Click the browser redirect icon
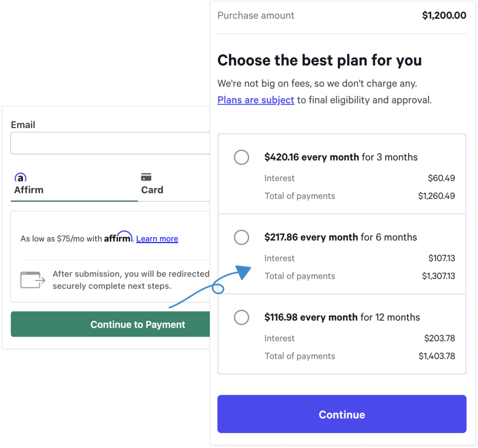 33,280
